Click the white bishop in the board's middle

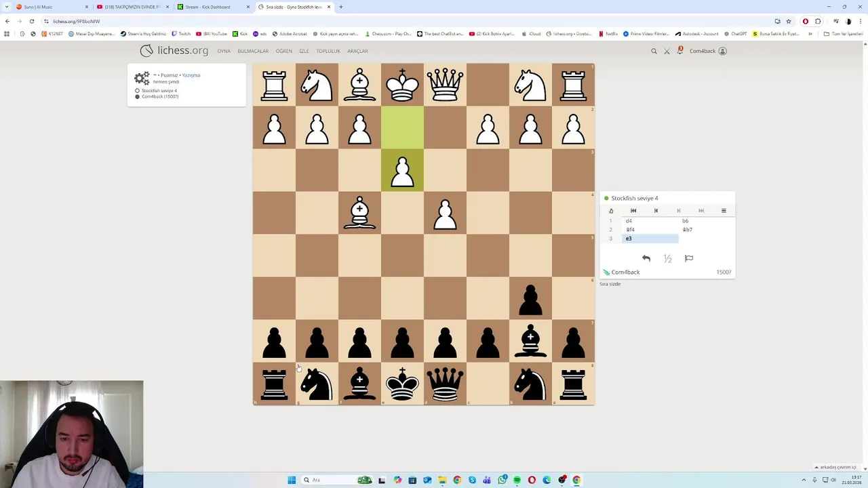[359, 213]
